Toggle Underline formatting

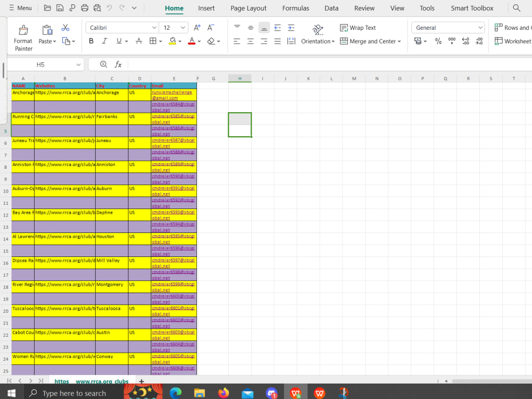(x=119, y=41)
